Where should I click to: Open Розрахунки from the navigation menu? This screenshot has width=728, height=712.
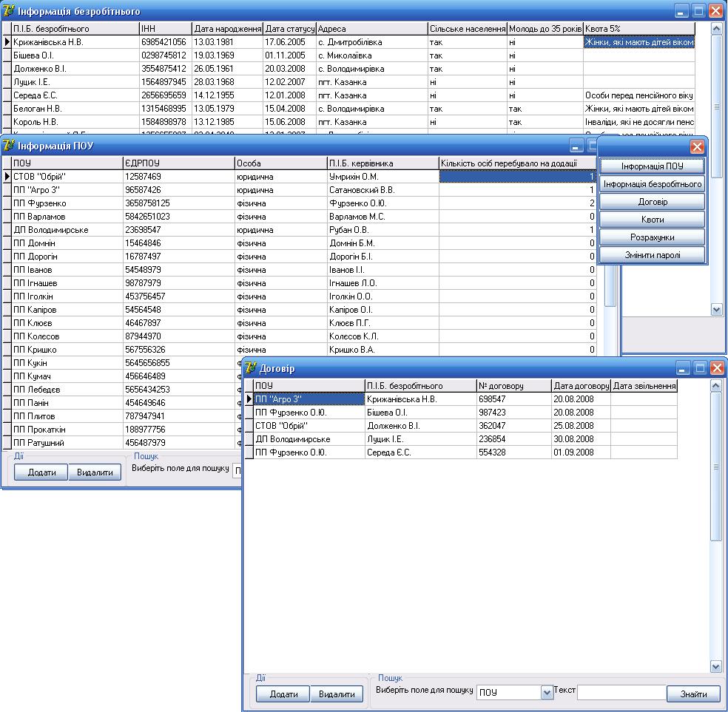pos(652,237)
